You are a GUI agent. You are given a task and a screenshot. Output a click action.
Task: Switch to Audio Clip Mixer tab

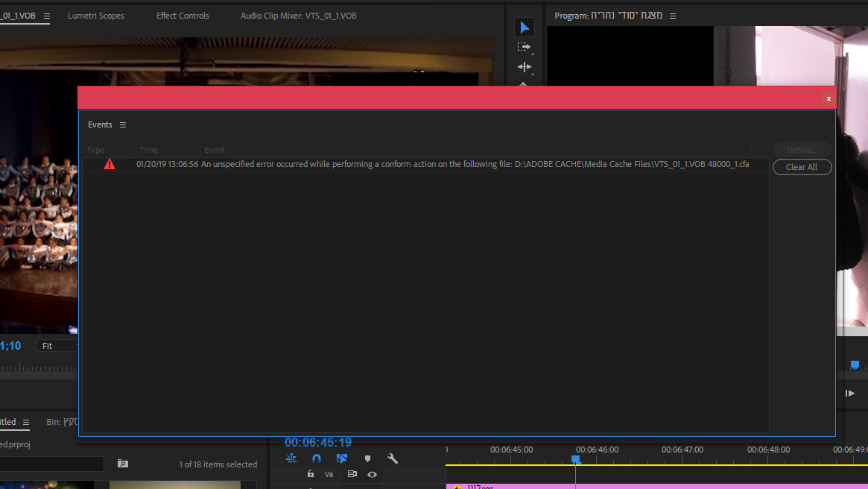(298, 16)
